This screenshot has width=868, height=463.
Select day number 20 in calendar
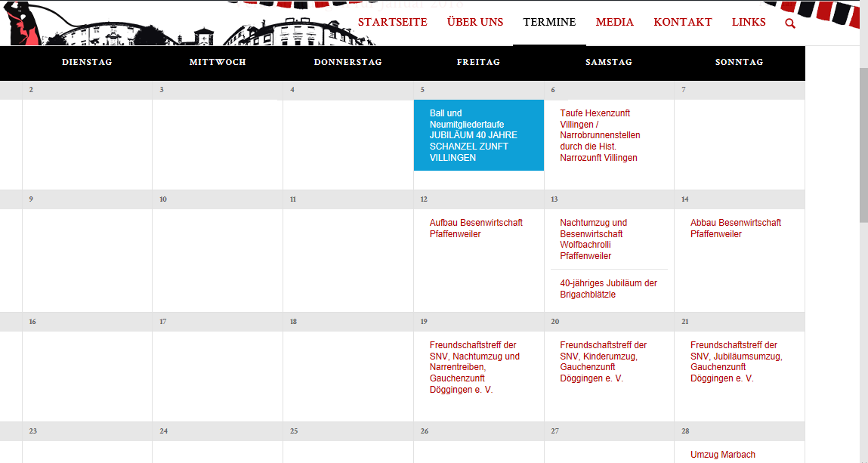555,322
